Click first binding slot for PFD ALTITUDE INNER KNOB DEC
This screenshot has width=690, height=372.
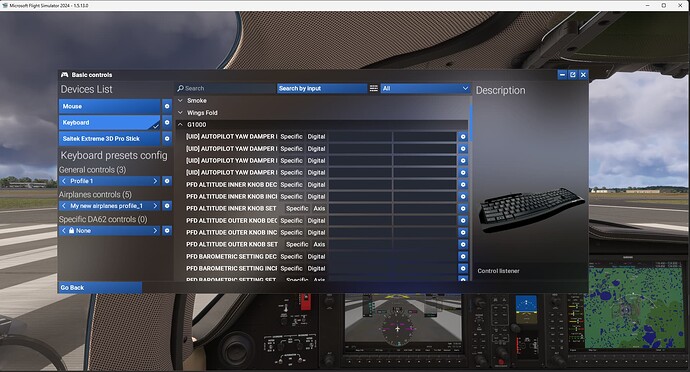tap(360, 184)
